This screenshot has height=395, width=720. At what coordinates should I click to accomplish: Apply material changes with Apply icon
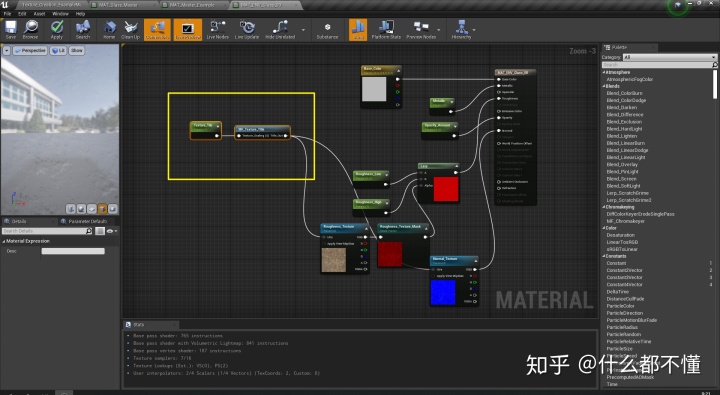(x=57, y=29)
